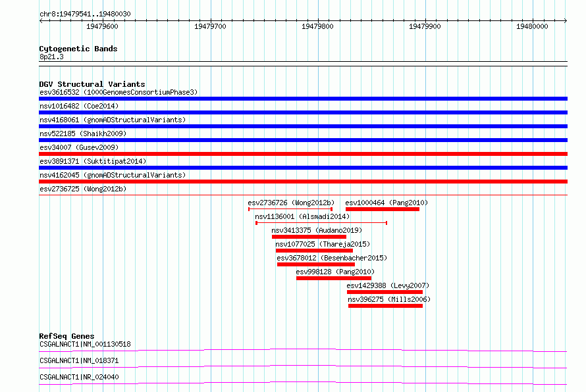This screenshot has height=392, width=586.
Task: Select the esv1000464 (Pang2010) label
Action: [386, 203]
